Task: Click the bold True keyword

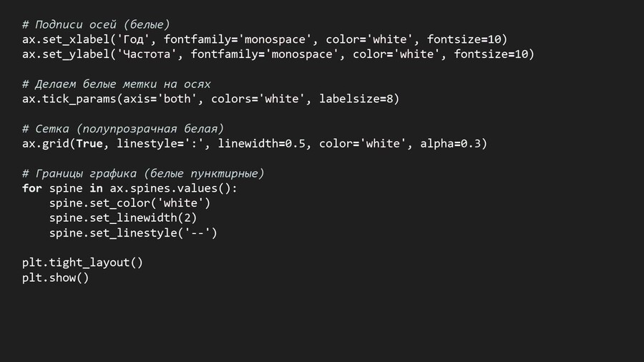Action: (89, 144)
